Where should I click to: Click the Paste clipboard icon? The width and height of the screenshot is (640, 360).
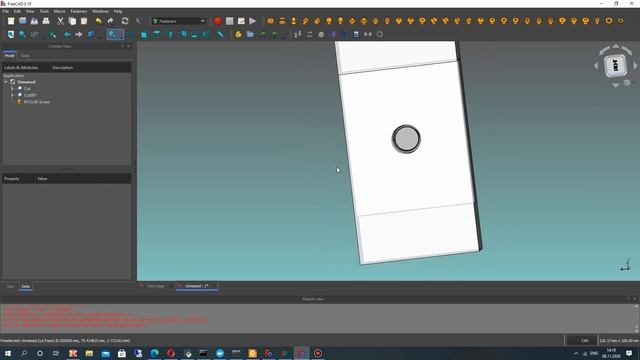(84, 21)
